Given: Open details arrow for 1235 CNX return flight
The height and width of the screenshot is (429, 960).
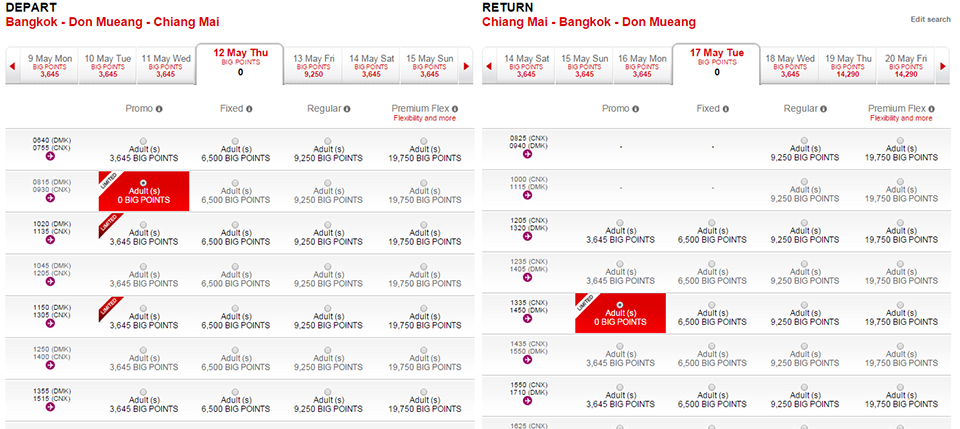Looking at the screenshot, I should 527,277.
